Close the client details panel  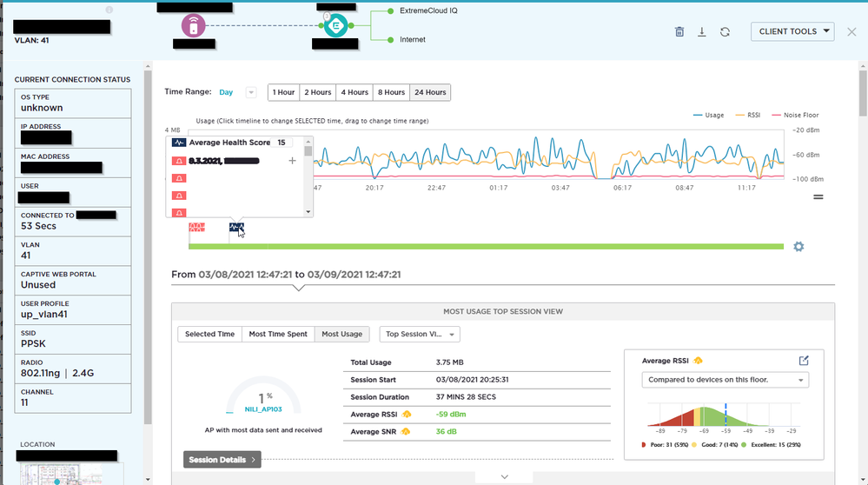(x=851, y=31)
